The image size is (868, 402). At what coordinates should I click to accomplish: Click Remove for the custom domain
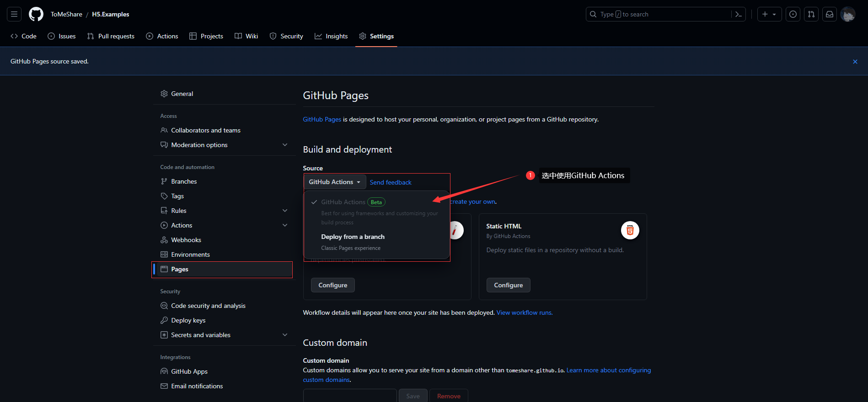coord(449,396)
